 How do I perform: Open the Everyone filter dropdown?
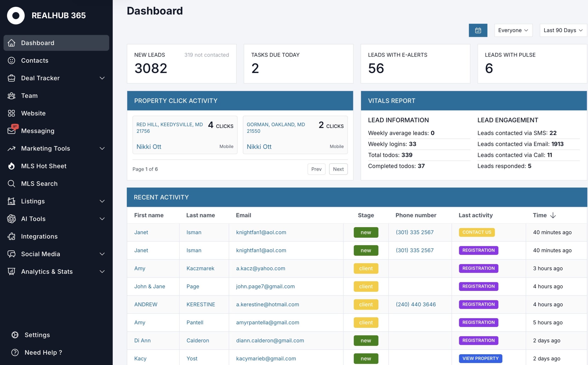coord(513,31)
